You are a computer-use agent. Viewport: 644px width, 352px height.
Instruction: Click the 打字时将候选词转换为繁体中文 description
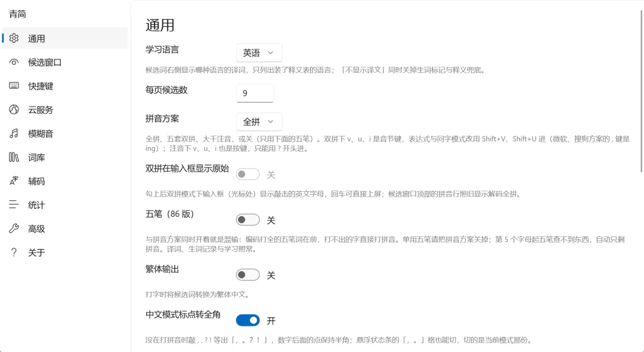click(197, 294)
